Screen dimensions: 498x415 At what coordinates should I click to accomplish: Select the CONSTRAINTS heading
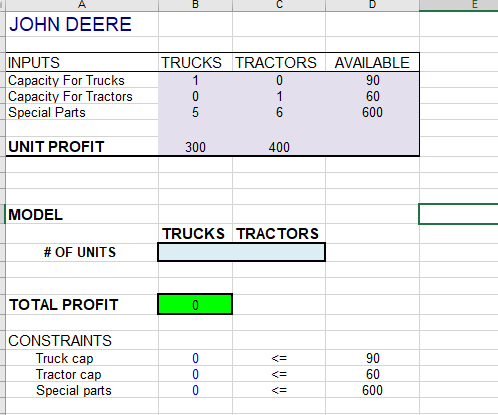[60, 341]
